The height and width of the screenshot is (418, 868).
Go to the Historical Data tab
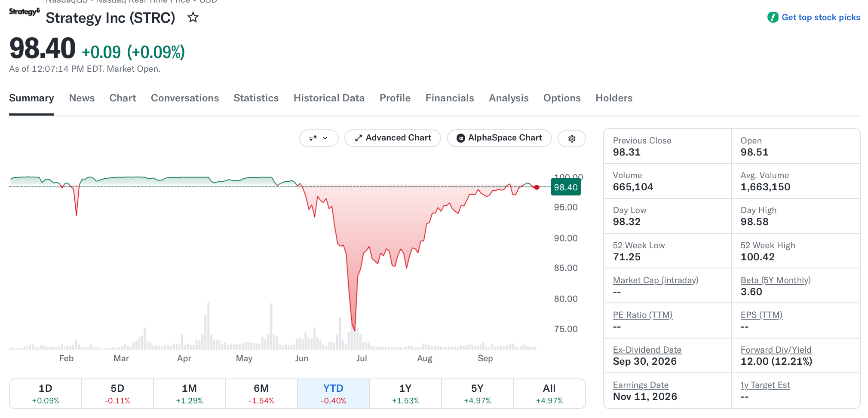[x=329, y=98]
